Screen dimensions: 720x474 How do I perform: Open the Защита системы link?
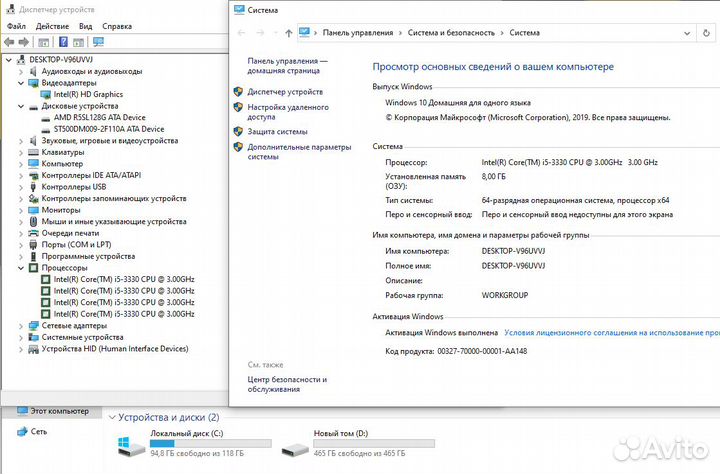point(277,132)
